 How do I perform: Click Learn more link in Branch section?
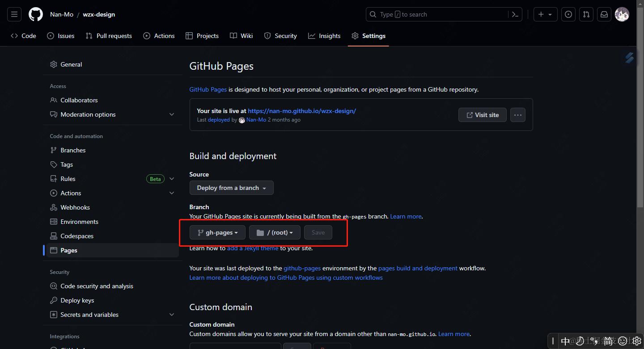click(406, 216)
